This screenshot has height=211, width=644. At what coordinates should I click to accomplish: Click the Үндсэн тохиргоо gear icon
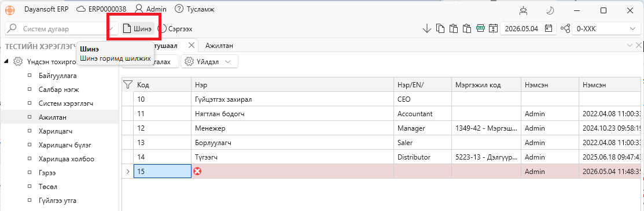pyautogui.click(x=17, y=62)
